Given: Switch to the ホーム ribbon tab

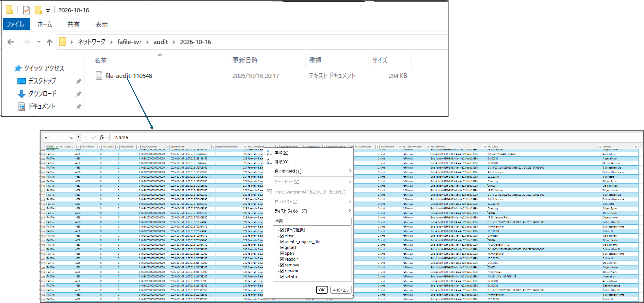Looking at the screenshot, I should point(45,24).
